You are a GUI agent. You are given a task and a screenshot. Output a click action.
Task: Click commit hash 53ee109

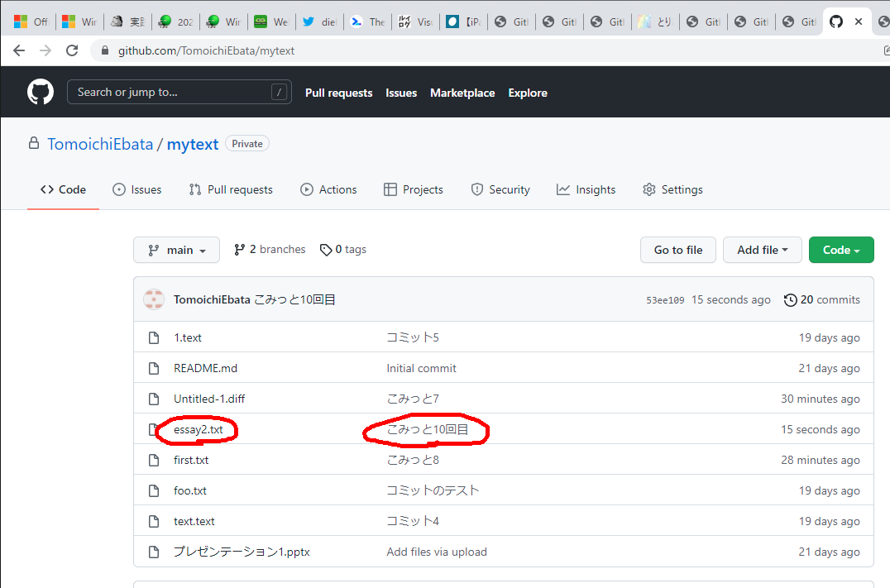(665, 300)
